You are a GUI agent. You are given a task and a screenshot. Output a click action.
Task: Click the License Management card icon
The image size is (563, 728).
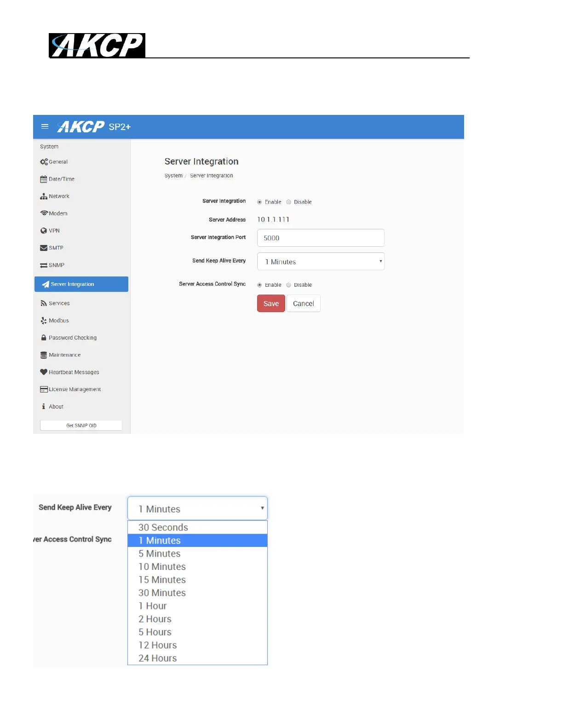[x=44, y=389]
